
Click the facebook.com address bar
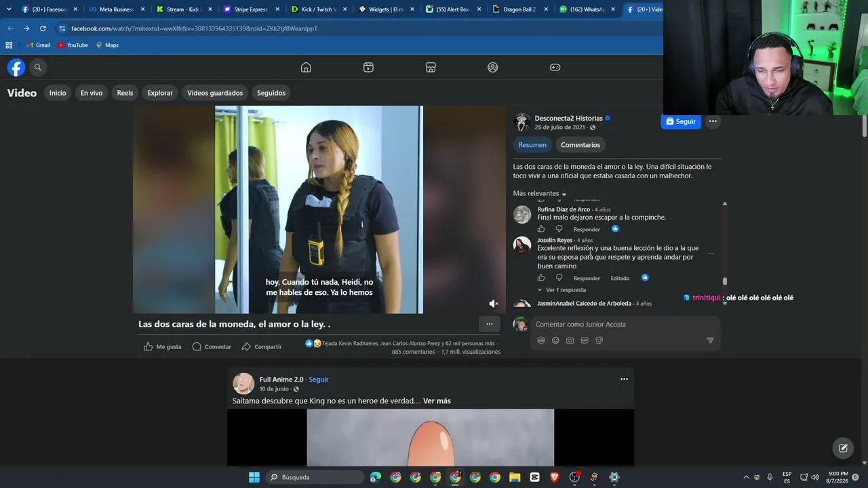pos(358,28)
